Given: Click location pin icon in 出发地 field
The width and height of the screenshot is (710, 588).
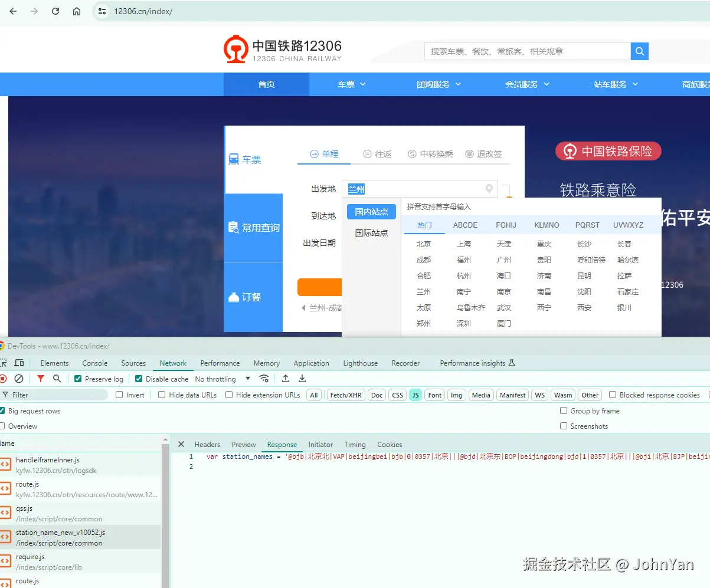Looking at the screenshot, I should pyautogui.click(x=489, y=189).
